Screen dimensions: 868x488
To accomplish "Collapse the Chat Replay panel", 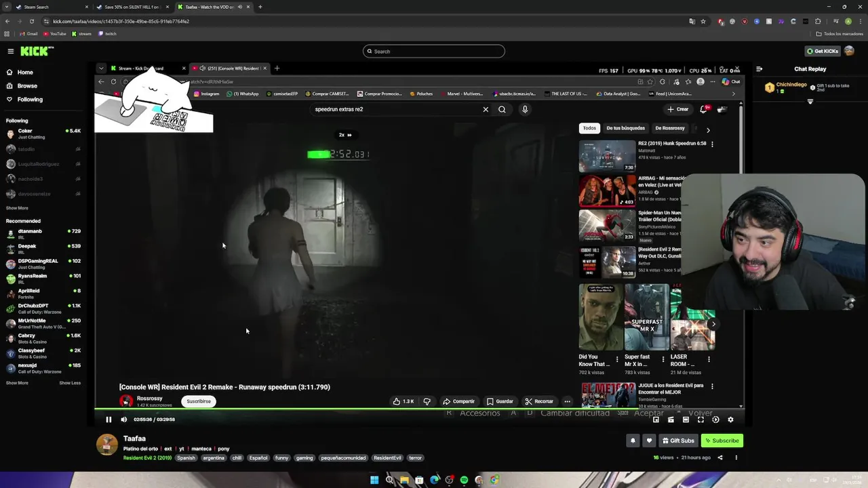I will (x=759, y=68).
